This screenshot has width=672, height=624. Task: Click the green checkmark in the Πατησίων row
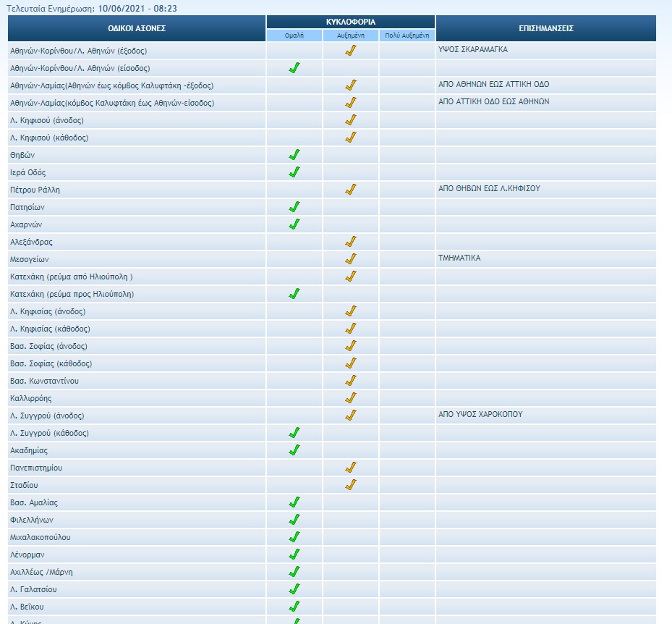click(294, 207)
